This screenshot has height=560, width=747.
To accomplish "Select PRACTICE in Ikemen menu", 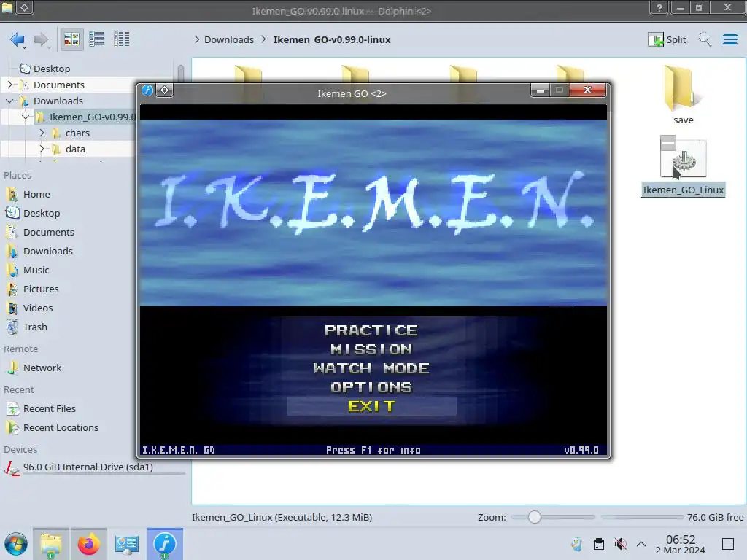I will click(x=371, y=330).
